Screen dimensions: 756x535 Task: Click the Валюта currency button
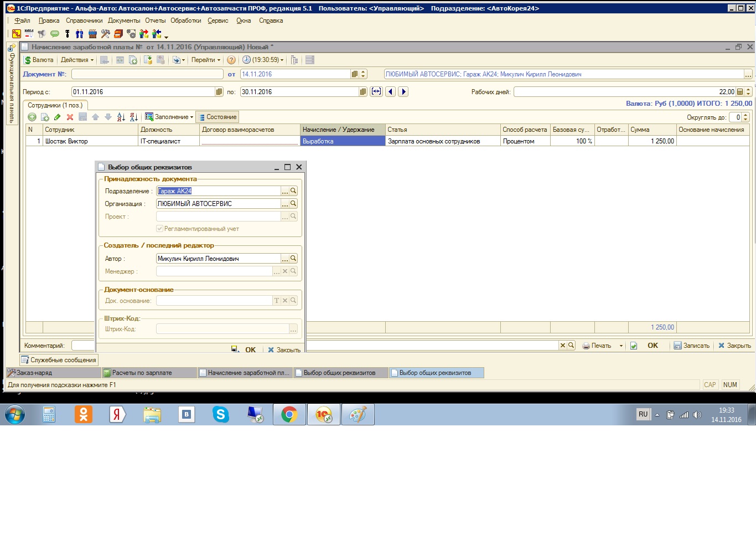click(39, 60)
